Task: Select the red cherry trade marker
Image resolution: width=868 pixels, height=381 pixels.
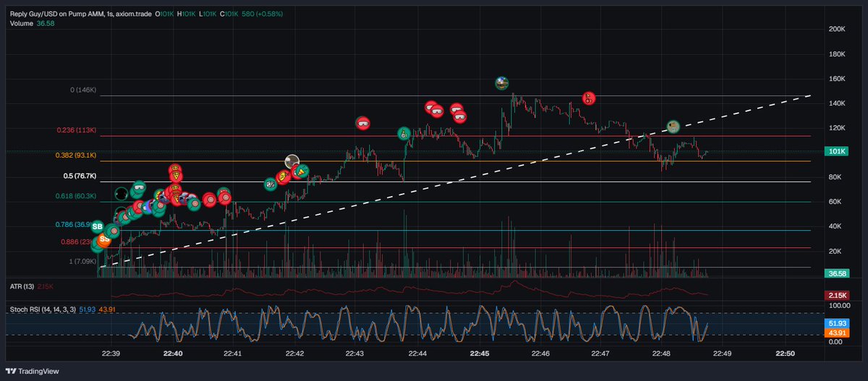Action: pos(589,98)
